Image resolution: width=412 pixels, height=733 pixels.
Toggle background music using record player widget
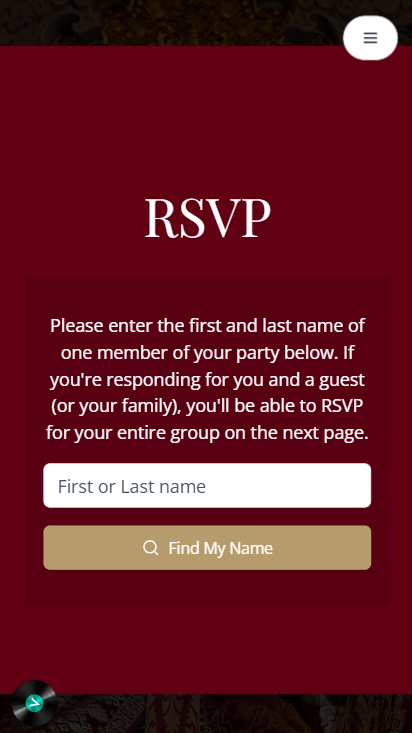(34, 703)
